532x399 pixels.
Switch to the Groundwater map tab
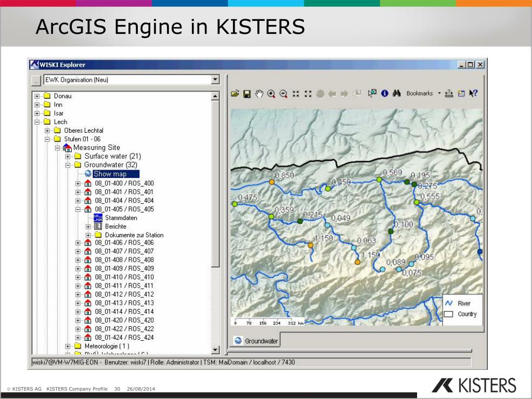pyautogui.click(x=256, y=341)
